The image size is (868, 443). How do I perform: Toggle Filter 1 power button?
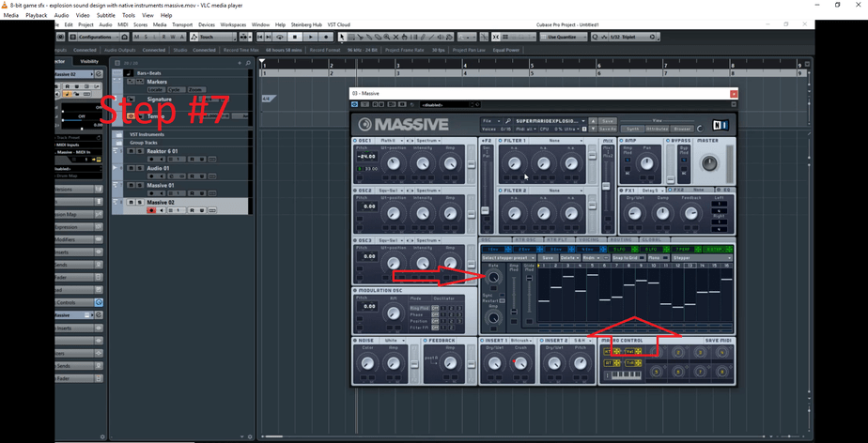tap(501, 141)
